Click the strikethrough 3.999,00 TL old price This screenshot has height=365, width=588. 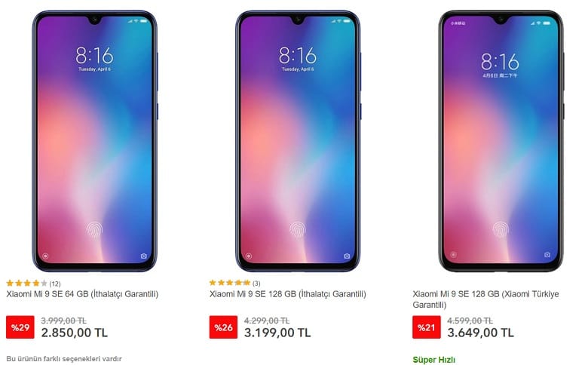64,321
